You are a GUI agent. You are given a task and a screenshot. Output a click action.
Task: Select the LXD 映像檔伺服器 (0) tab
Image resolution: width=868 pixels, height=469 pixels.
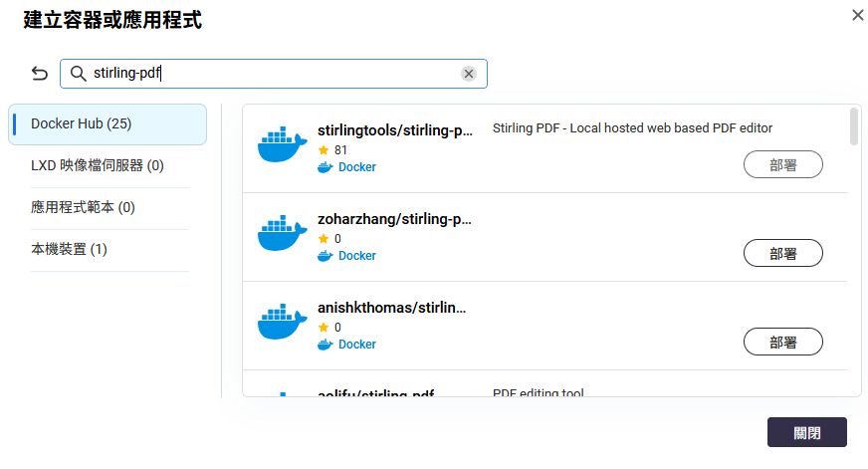tap(98, 165)
